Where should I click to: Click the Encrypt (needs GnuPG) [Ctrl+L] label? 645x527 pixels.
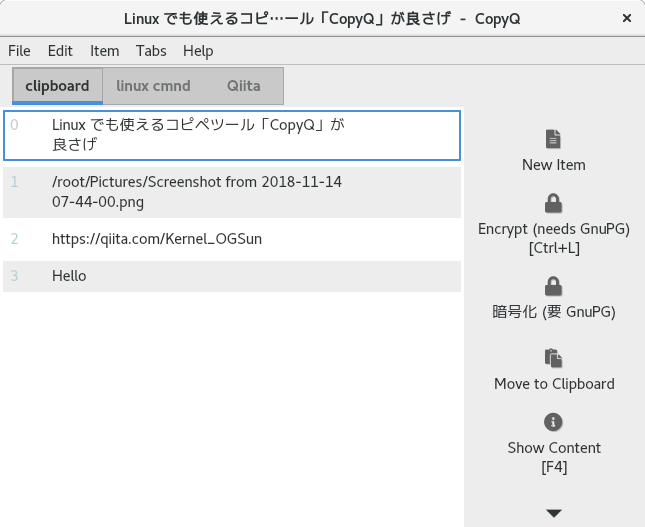(x=554, y=238)
